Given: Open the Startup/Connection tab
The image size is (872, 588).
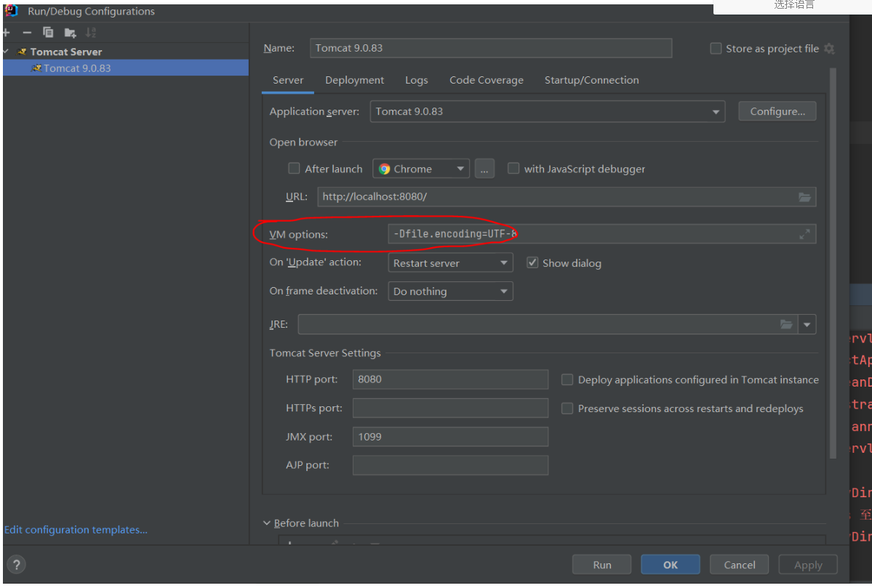Looking at the screenshot, I should (592, 80).
